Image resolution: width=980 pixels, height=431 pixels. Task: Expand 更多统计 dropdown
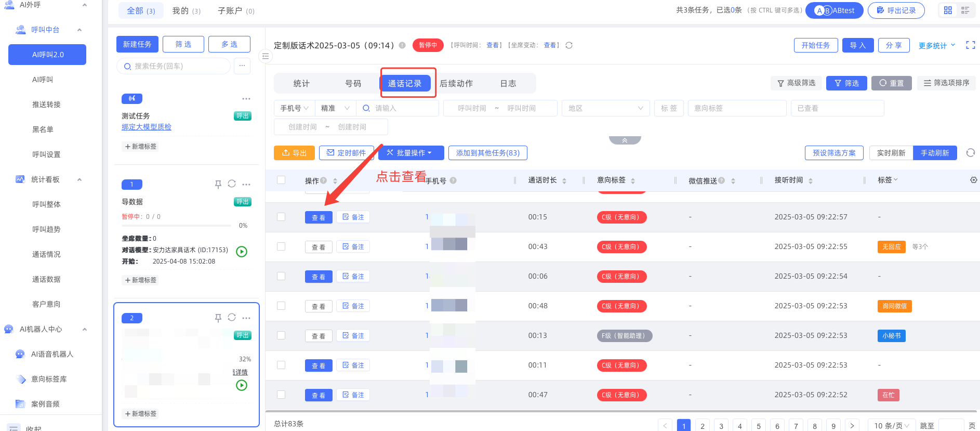937,45
